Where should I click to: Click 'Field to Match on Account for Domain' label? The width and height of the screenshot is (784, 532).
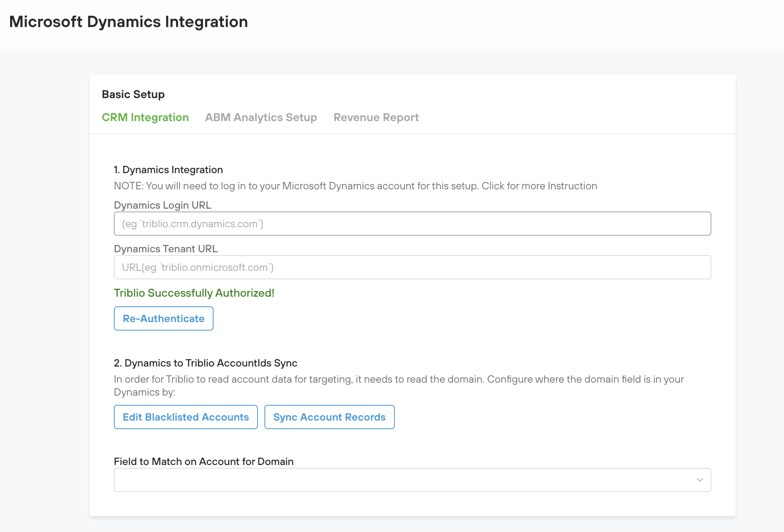coord(203,461)
